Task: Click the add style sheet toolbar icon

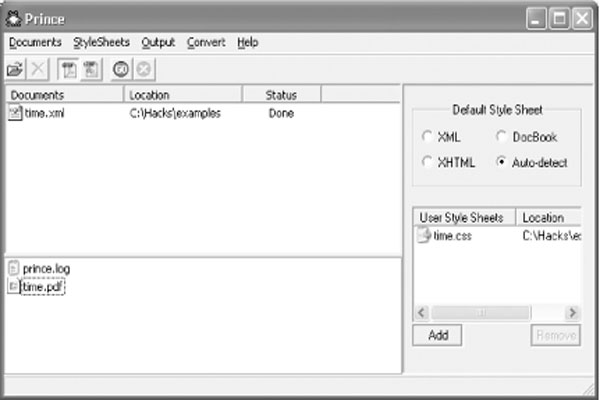Action: 68,70
